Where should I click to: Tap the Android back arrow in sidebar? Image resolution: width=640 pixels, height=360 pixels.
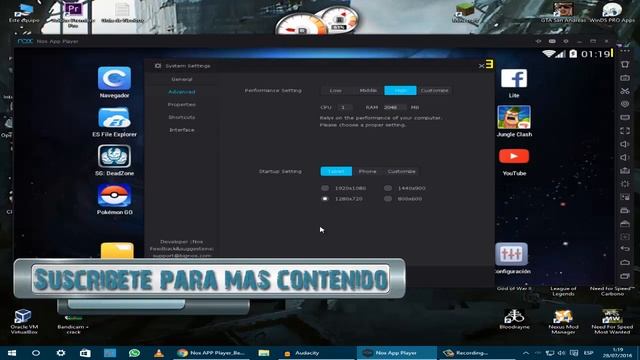point(624,249)
